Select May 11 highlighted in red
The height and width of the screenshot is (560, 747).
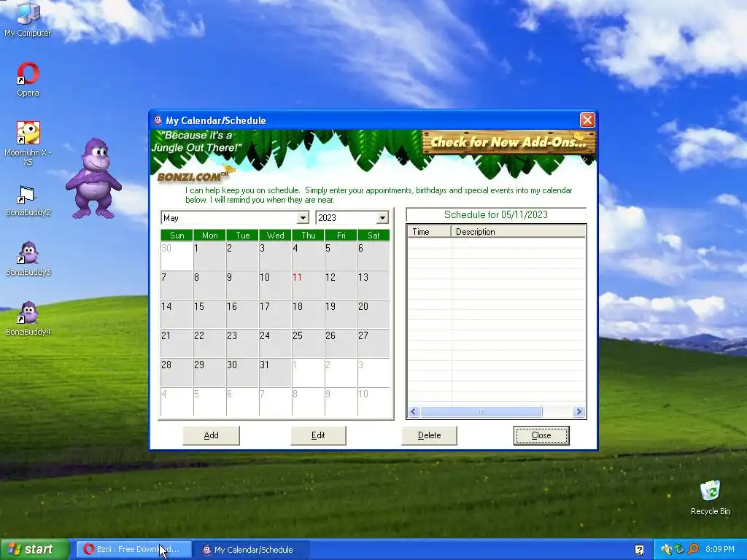[309, 285]
